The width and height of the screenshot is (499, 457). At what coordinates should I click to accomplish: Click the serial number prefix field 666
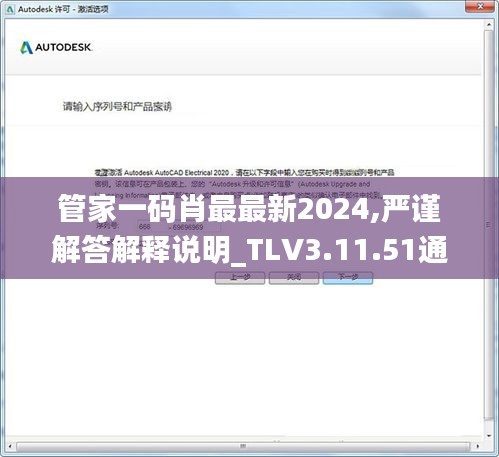(152, 227)
